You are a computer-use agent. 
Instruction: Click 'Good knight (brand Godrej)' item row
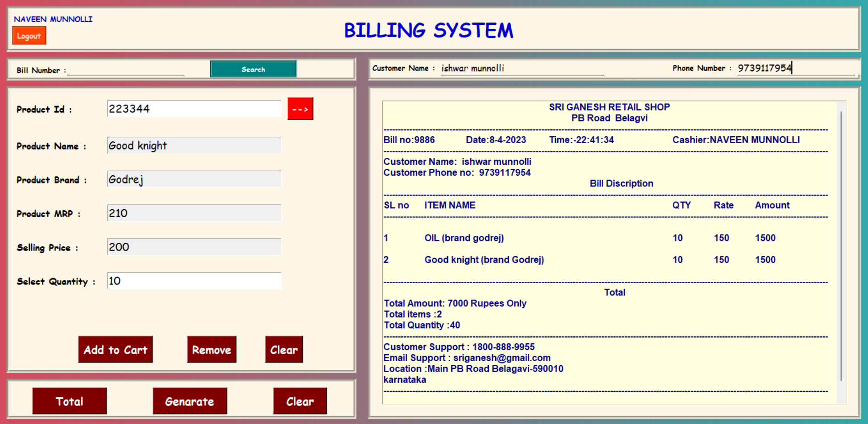pos(484,260)
